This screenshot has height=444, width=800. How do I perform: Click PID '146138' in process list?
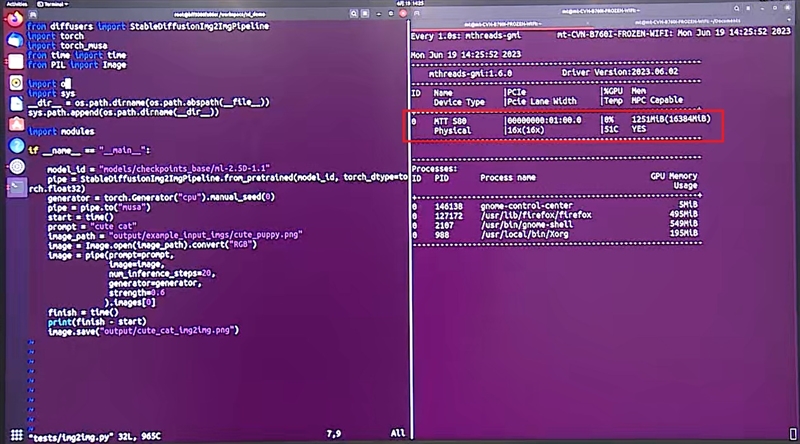click(x=449, y=207)
